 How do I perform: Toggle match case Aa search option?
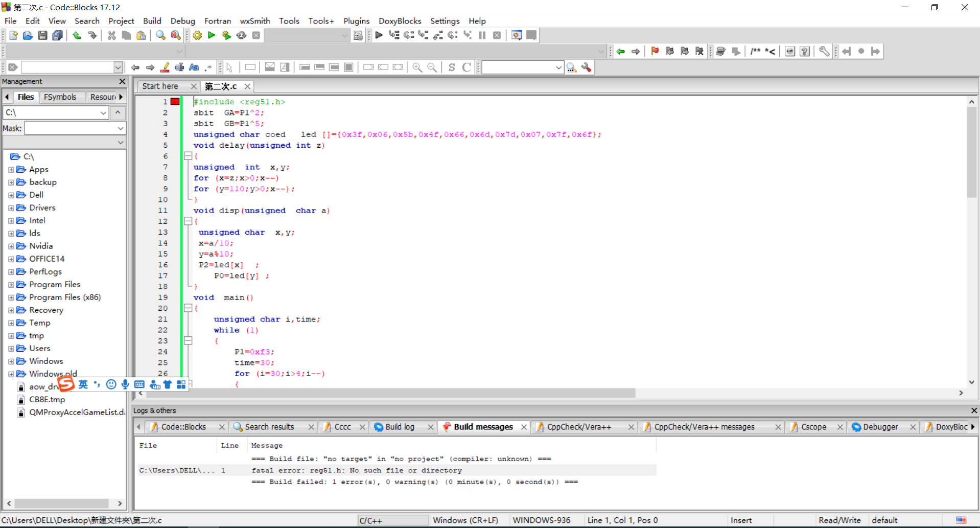194,67
